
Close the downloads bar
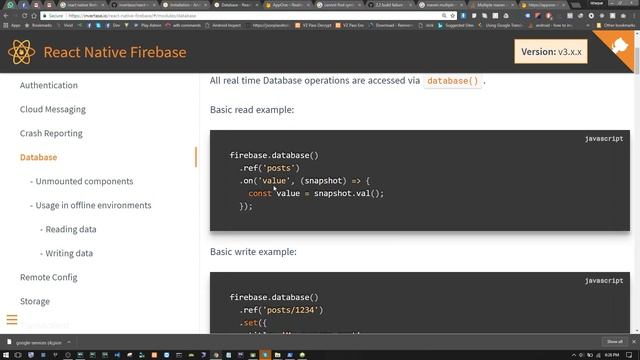(634, 342)
